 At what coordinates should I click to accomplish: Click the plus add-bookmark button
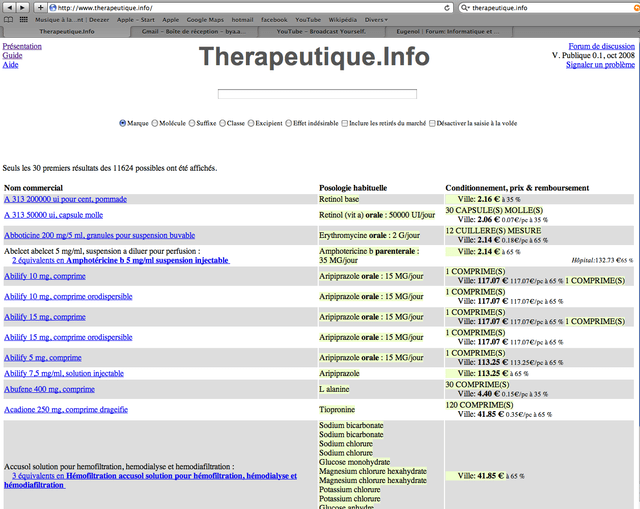coord(41,7)
